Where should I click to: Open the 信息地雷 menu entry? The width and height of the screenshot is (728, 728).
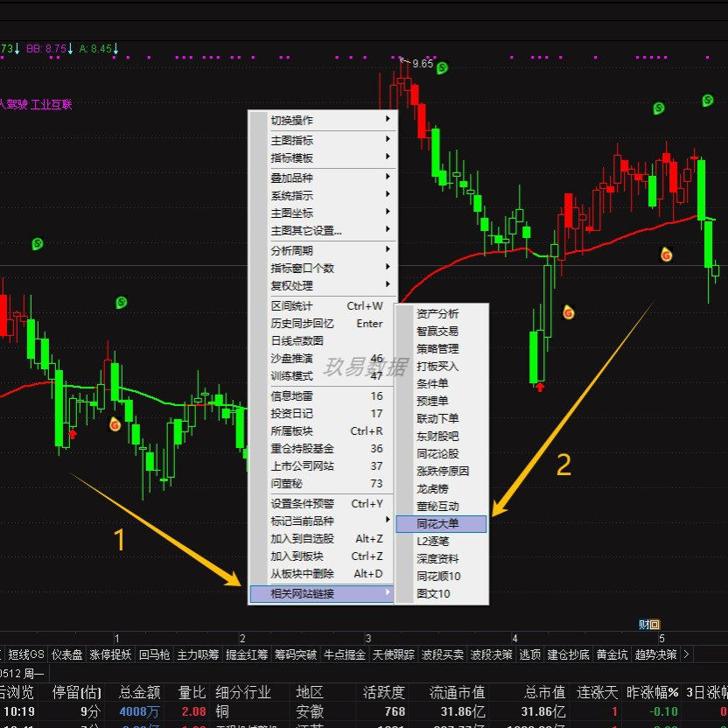(322, 396)
